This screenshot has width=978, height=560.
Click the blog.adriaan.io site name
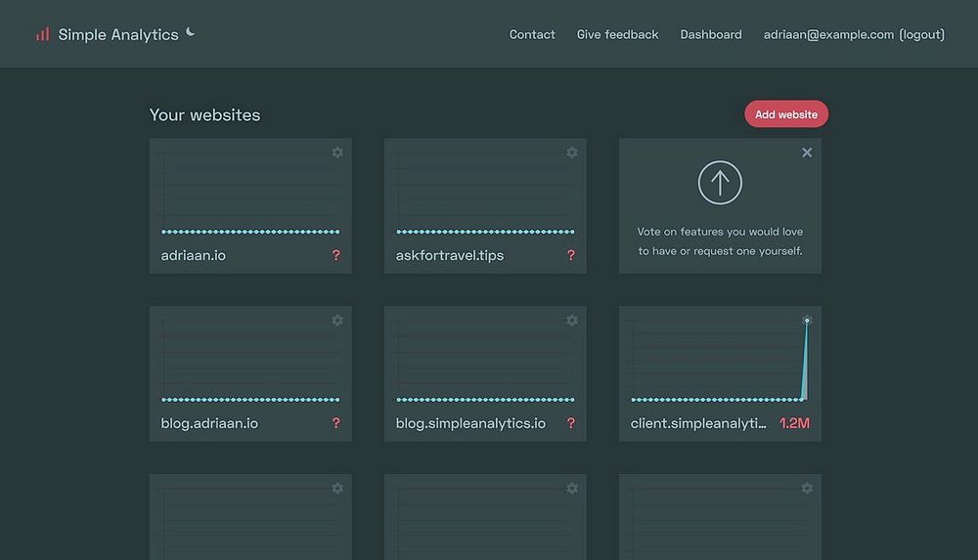click(x=209, y=423)
